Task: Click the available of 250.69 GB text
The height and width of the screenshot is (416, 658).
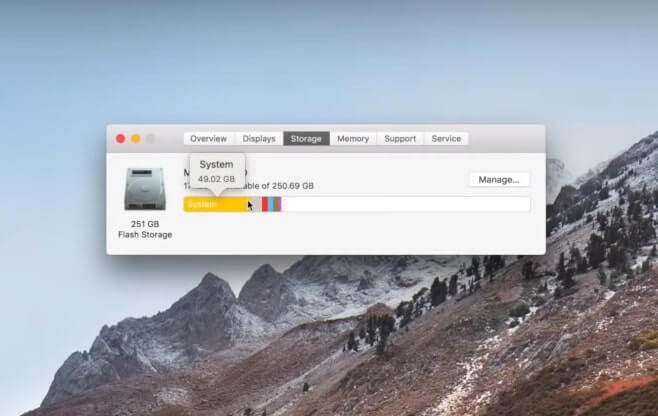Action: coord(282,186)
